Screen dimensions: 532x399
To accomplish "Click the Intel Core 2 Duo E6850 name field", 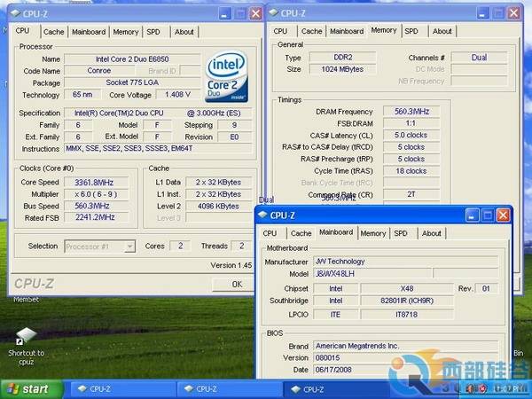I will pos(132,59).
